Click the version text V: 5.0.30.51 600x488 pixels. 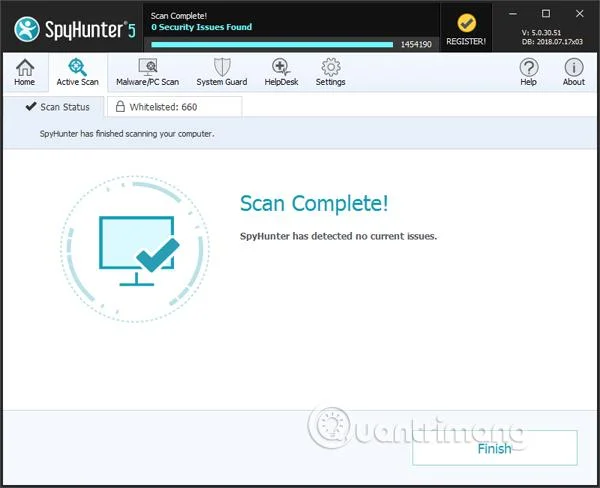(541, 33)
